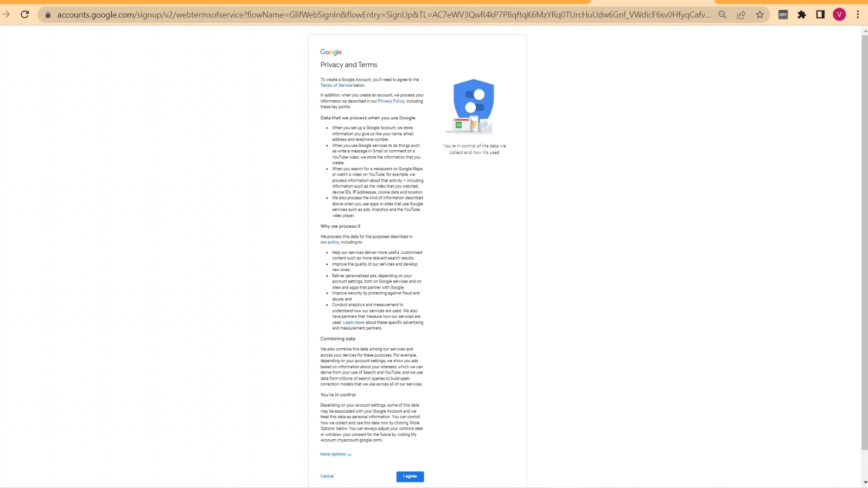The height and width of the screenshot is (488, 868).
Task: Click the Cancel link
Action: point(327,476)
